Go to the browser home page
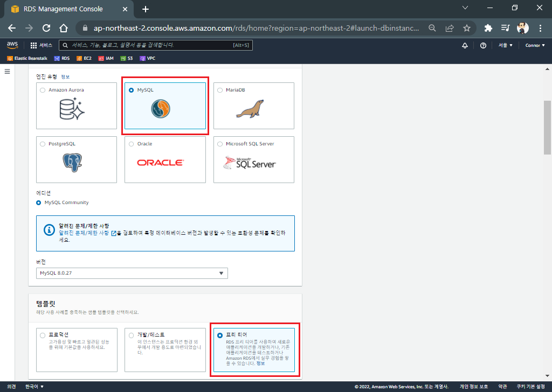Image resolution: width=552 pixels, height=392 pixels. click(x=64, y=28)
